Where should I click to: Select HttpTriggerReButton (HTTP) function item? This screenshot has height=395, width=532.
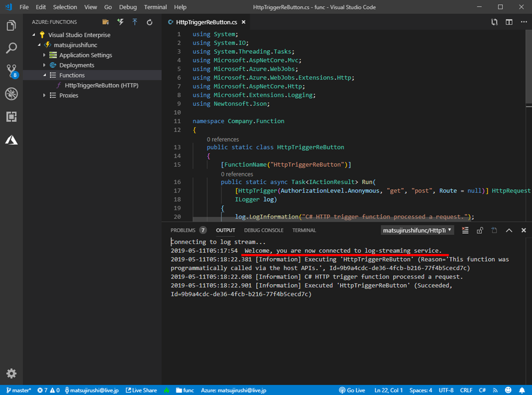(x=92, y=85)
